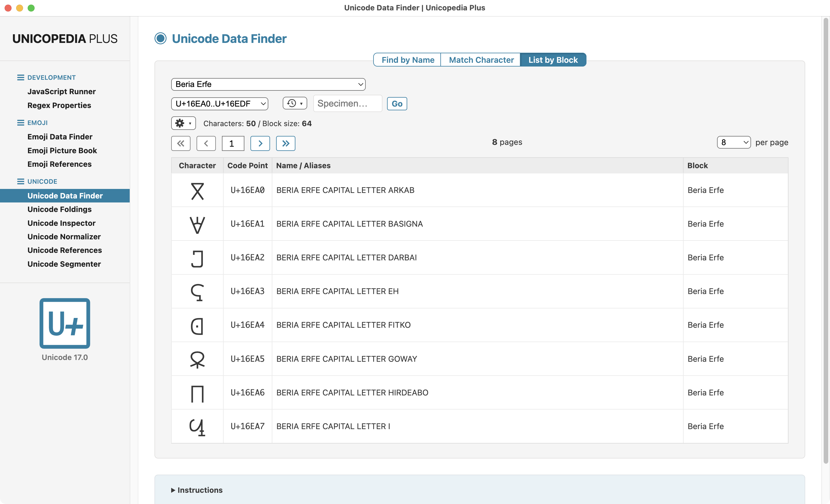830x504 pixels.
Task: Go to the first page of results
Action: click(x=180, y=143)
